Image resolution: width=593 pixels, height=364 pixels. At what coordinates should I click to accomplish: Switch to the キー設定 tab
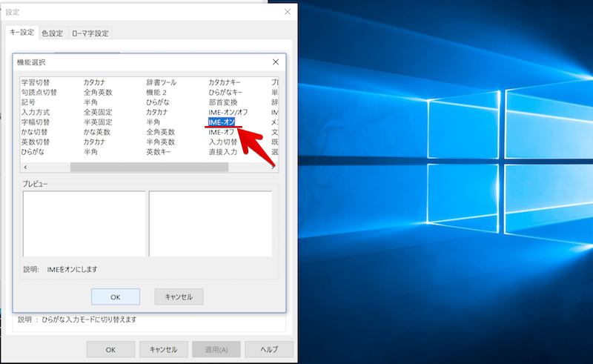21,33
